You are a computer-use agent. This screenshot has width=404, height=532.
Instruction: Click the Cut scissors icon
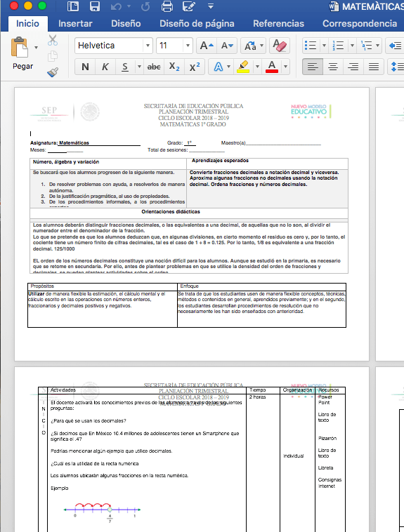pyautogui.click(x=53, y=41)
